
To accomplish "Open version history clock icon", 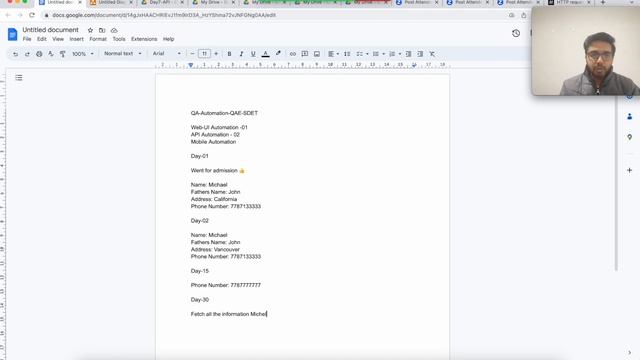I will point(516,33).
